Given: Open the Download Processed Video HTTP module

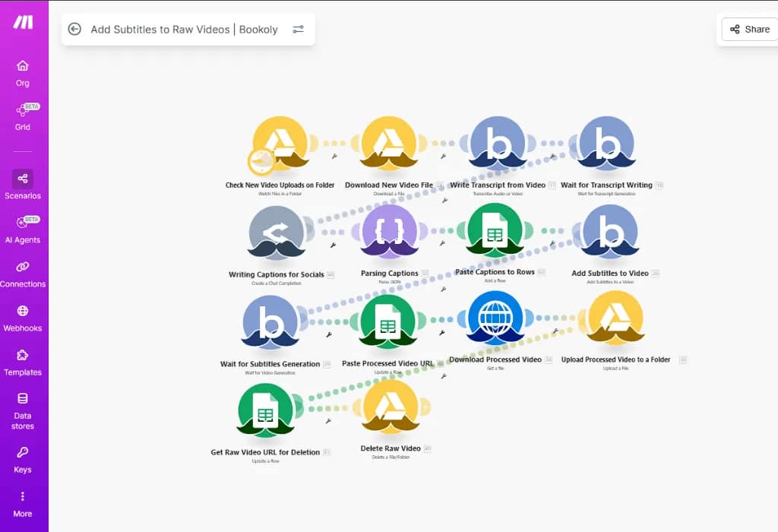Looking at the screenshot, I should pyautogui.click(x=495, y=318).
